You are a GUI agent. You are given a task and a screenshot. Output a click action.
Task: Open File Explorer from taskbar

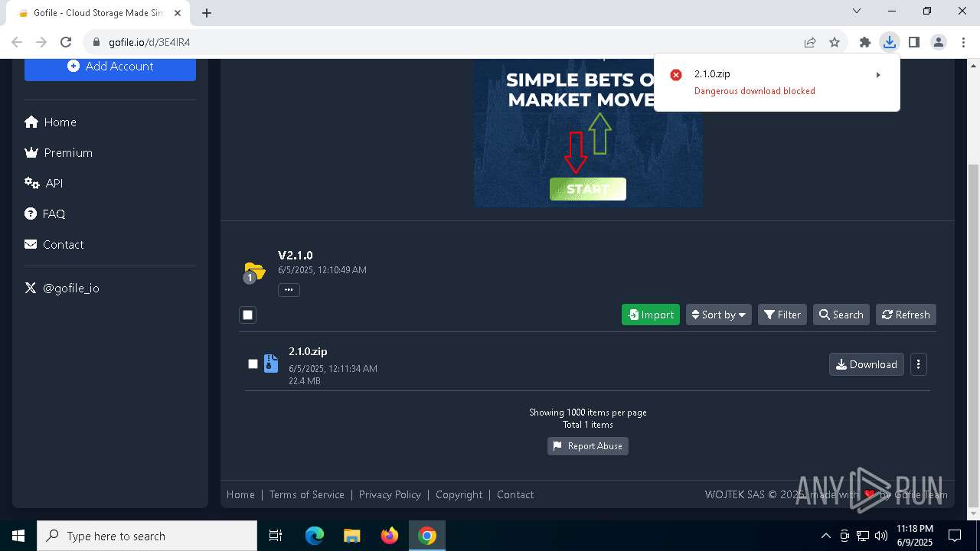[351, 536]
